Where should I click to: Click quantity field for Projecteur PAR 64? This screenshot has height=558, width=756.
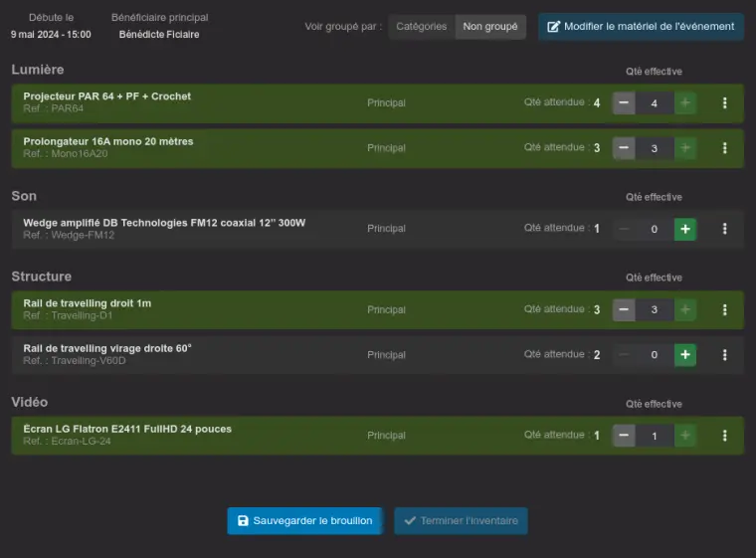[x=655, y=103]
